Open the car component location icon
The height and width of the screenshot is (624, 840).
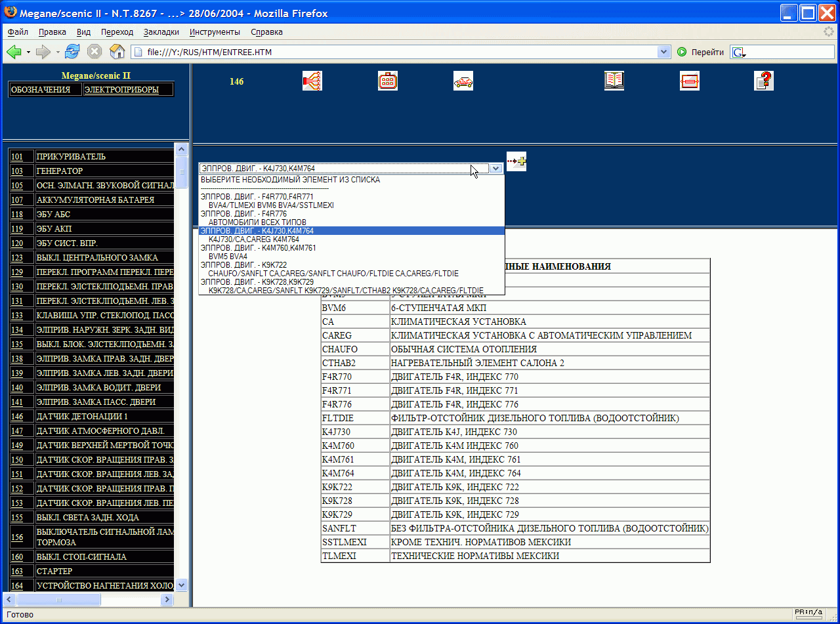(463, 81)
